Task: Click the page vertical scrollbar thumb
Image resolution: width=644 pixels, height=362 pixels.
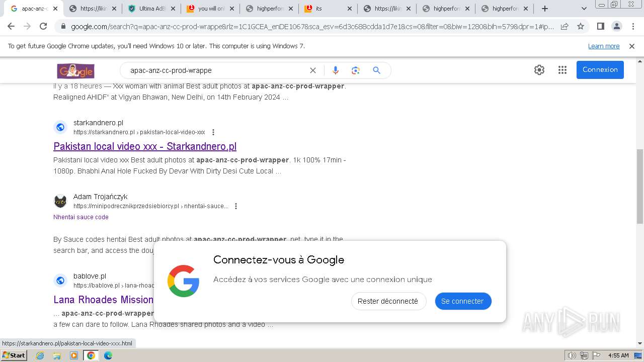Action: (x=640, y=186)
